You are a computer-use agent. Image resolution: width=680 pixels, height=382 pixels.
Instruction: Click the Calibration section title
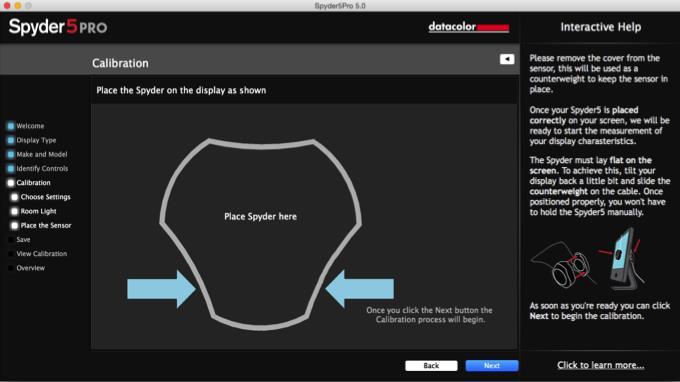point(120,63)
